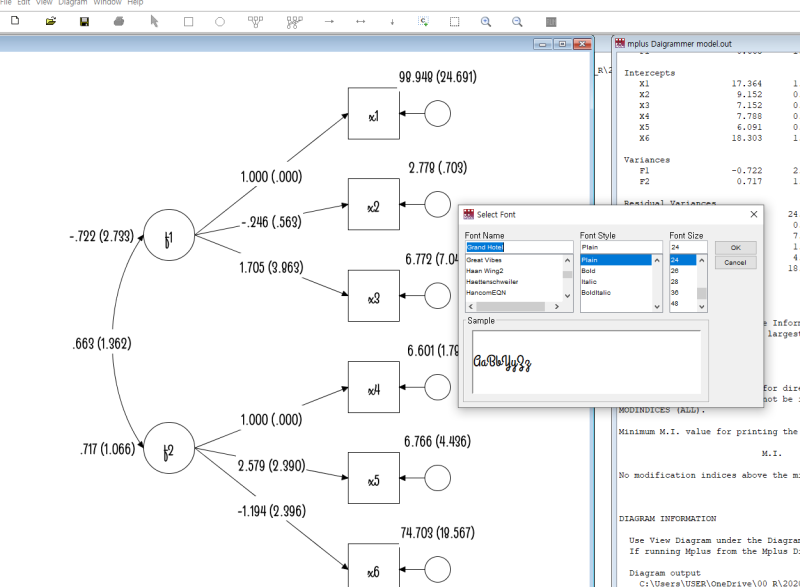Cancel the Select Font dialog
The width and height of the screenshot is (800, 587).
coord(735,262)
